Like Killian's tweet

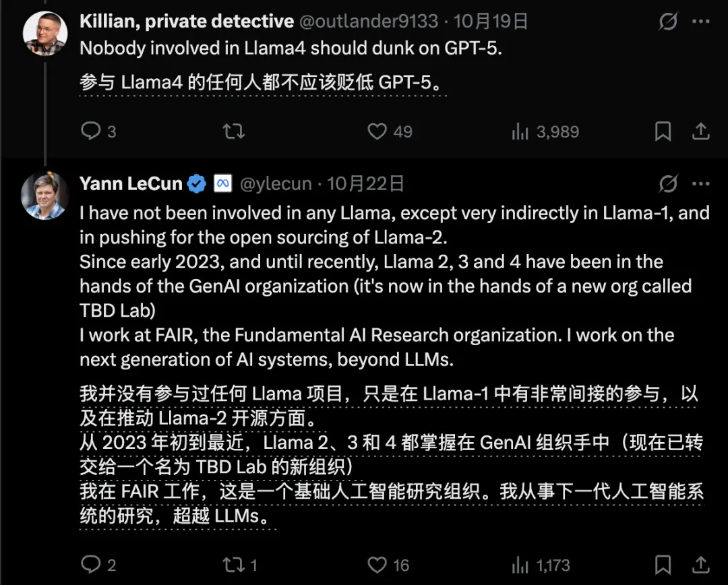click(377, 131)
